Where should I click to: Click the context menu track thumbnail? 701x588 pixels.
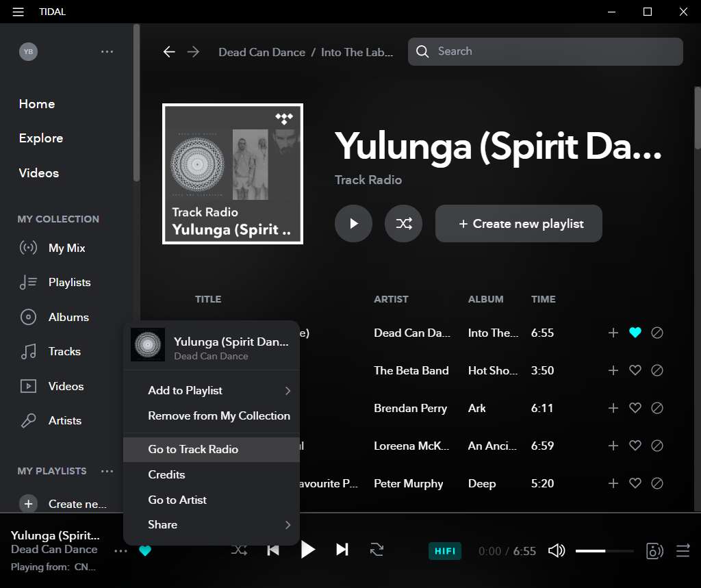[148, 345]
